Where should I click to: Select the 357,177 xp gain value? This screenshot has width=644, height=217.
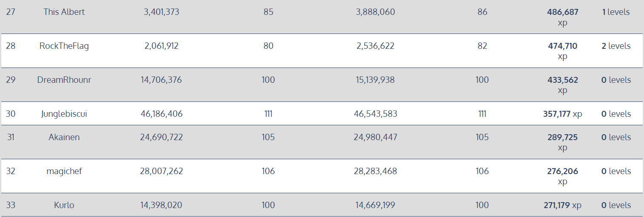pyautogui.click(x=562, y=114)
